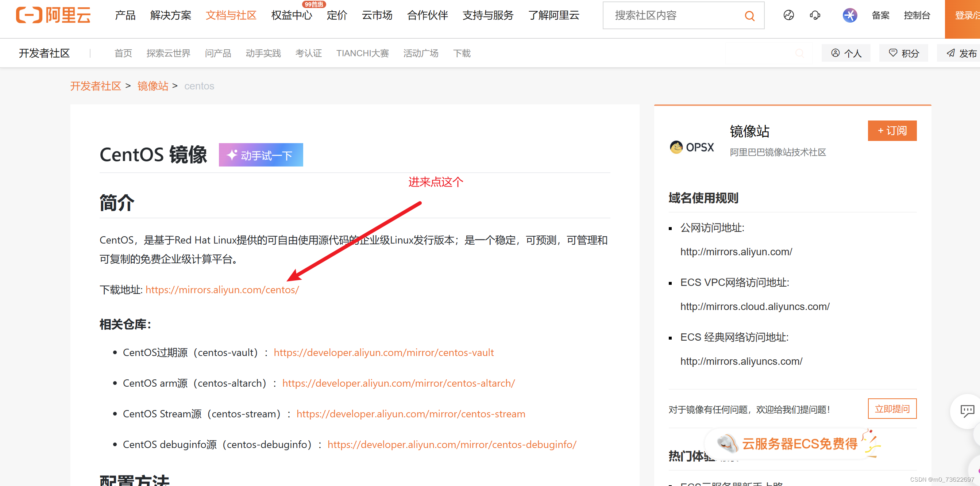Open the headset customer service icon
The image size is (980, 486).
tap(815, 15)
